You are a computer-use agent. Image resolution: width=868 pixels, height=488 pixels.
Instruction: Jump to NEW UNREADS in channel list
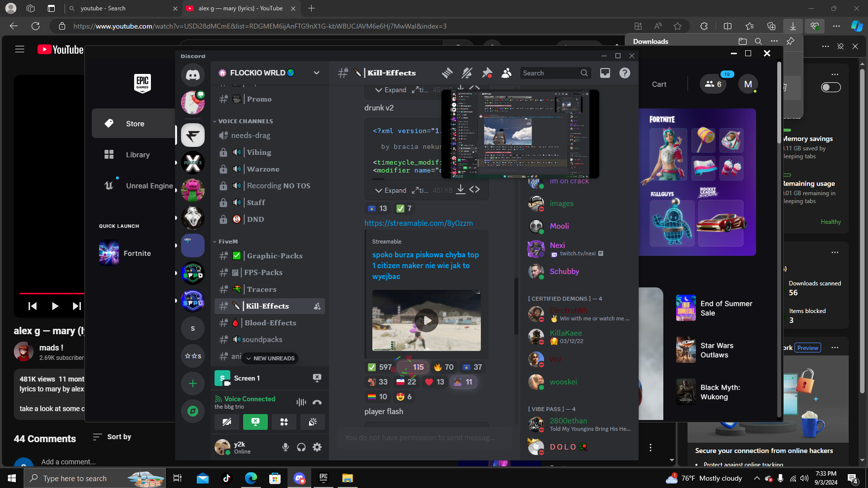click(270, 358)
